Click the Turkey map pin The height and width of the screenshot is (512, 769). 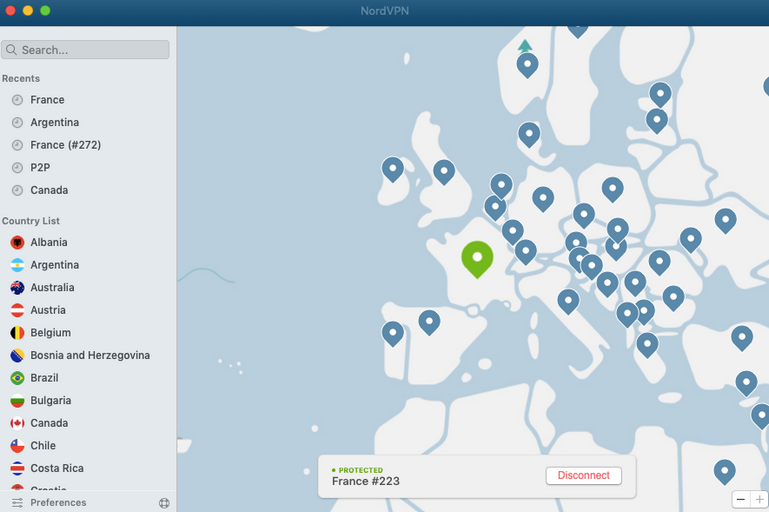tap(742, 338)
